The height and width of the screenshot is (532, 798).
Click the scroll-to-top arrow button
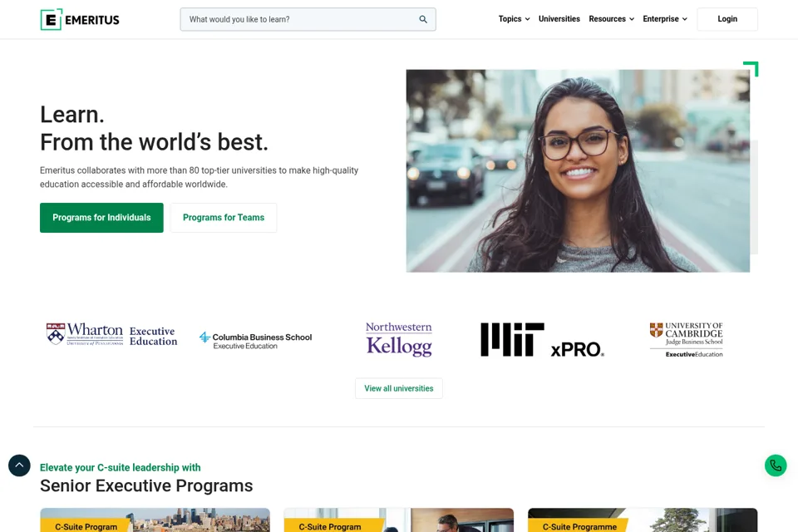19,465
